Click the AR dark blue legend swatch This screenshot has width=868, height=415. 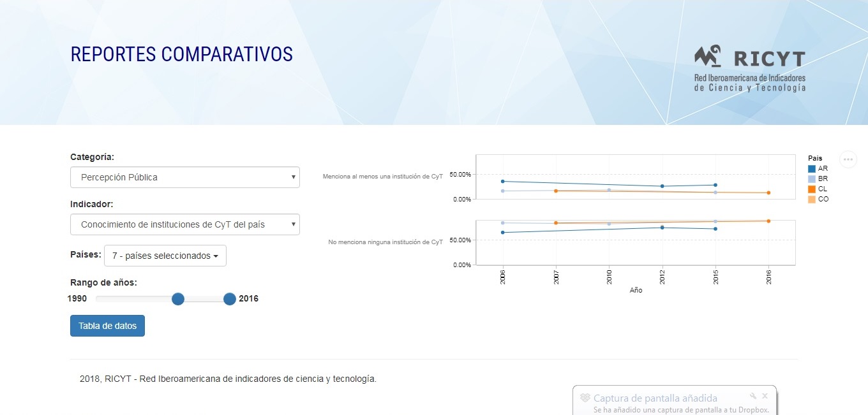click(x=812, y=168)
